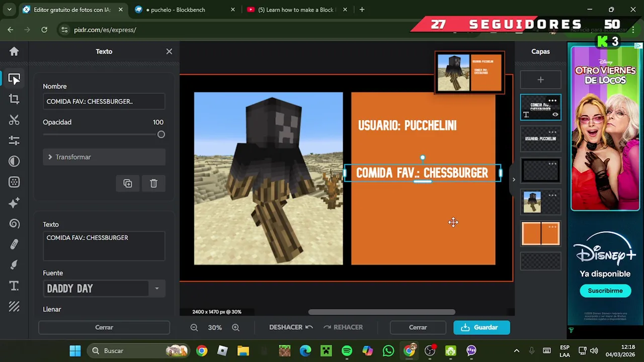Select the Pixlr Editor gratuito tab
This screenshot has width=644, height=362.
pyautogui.click(x=73, y=10)
